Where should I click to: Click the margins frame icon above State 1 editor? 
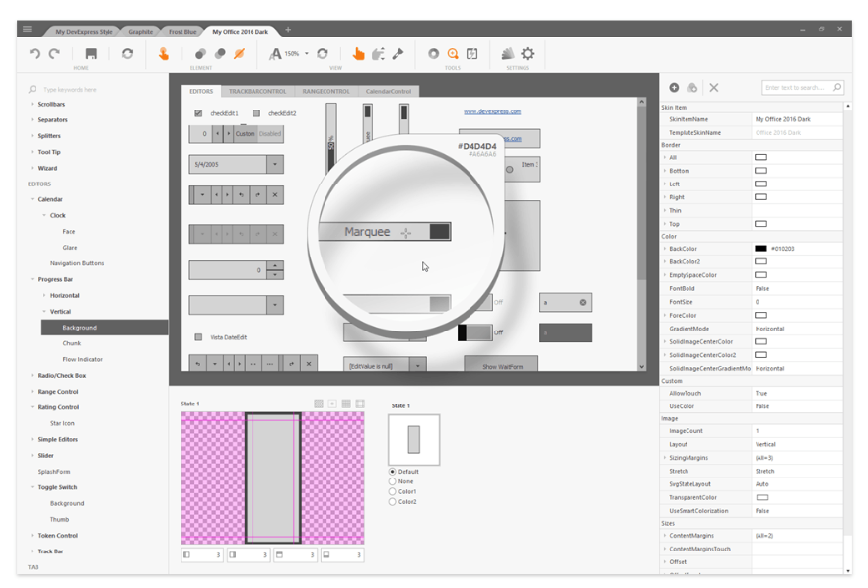(x=360, y=404)
